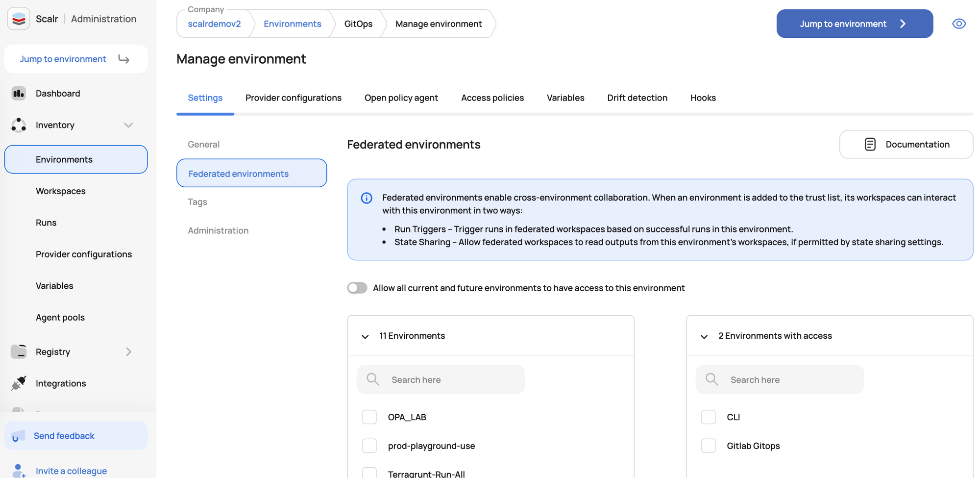Click the search magnifier in 11 Environments panel
Screen dimensions: 980x478
[x=373, y=379]
